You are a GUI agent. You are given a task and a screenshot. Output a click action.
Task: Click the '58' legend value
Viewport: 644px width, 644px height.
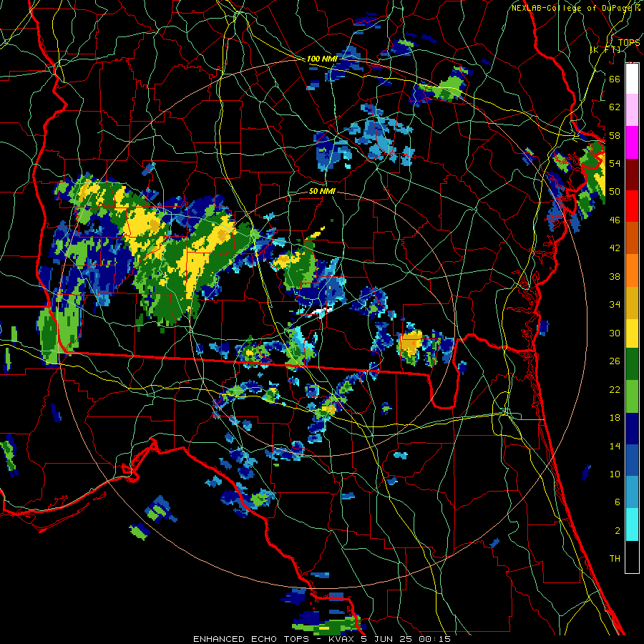[x=615, y=135]
